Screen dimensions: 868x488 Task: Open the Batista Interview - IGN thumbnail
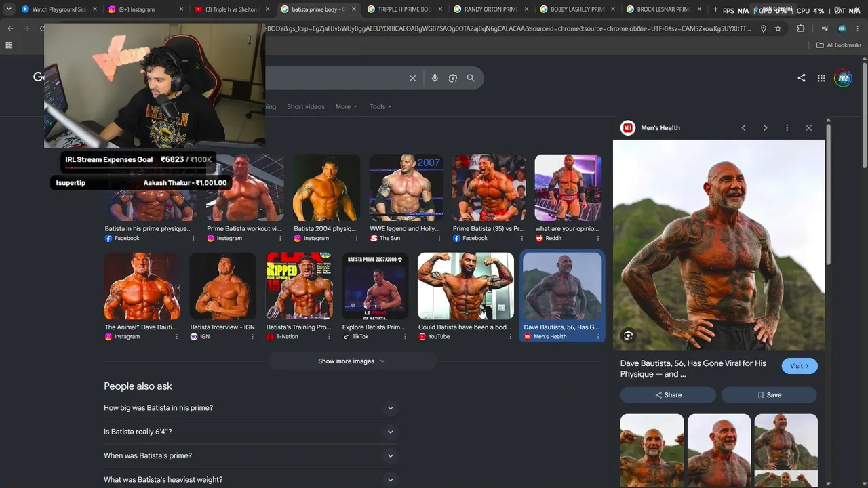[223, 286]
